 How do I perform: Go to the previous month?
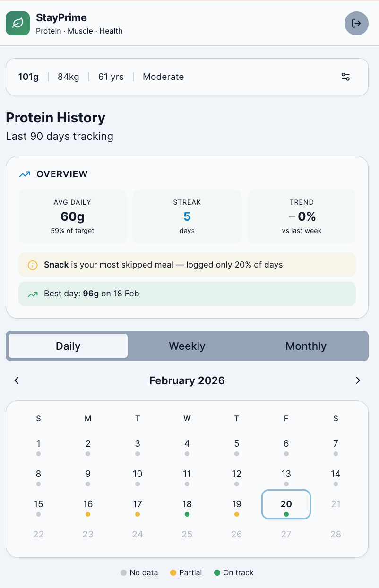pos(17,380)
